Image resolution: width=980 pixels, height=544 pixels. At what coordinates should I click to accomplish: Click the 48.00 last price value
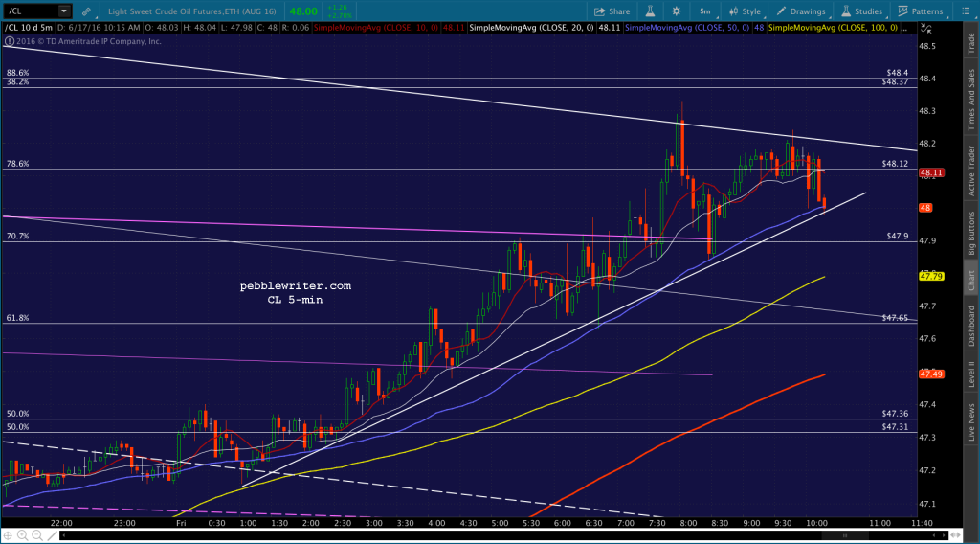point(303,11)
